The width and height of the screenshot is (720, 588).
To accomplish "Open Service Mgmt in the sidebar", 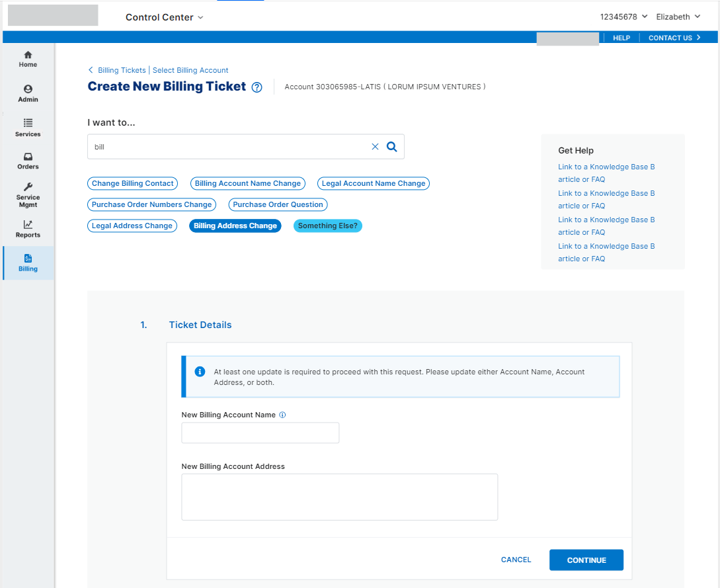I will 27,195.
